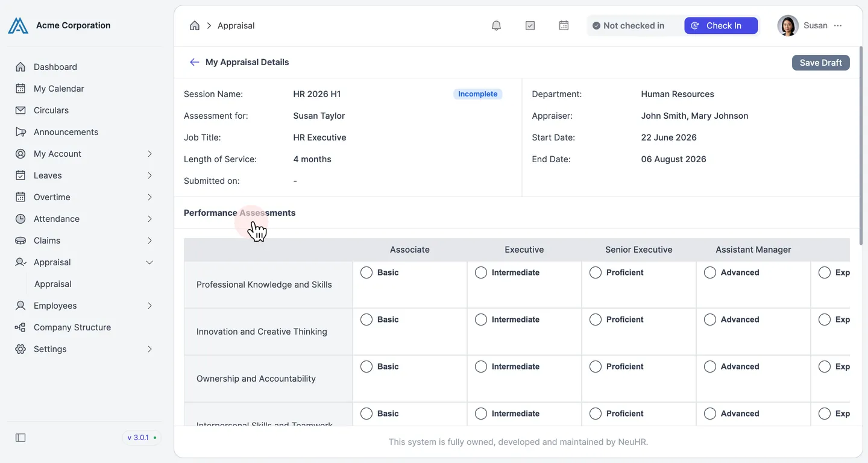Viewport: 868px width, 463px height.
Task: Click the Check In button
Action: click(x=721, y=25)
